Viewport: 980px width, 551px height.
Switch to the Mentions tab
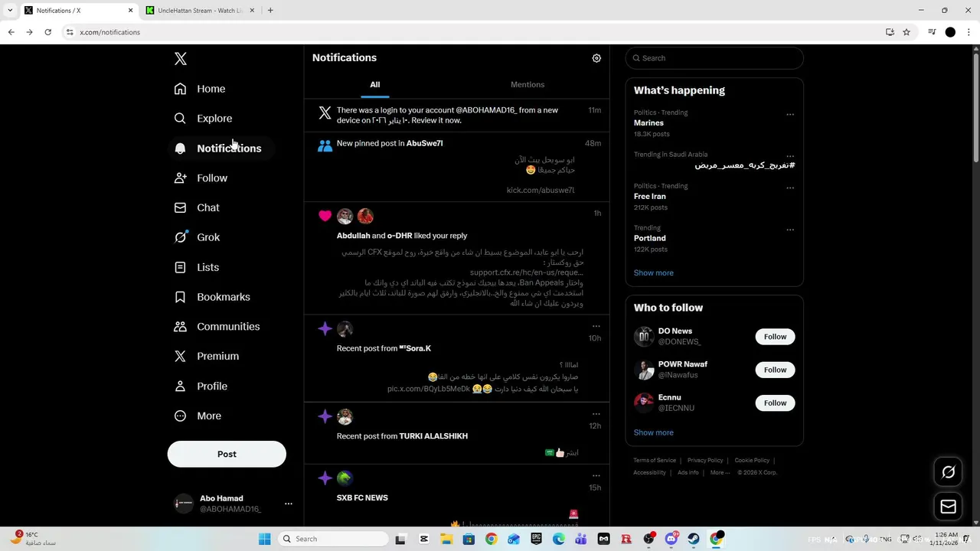tap(528, 85)
